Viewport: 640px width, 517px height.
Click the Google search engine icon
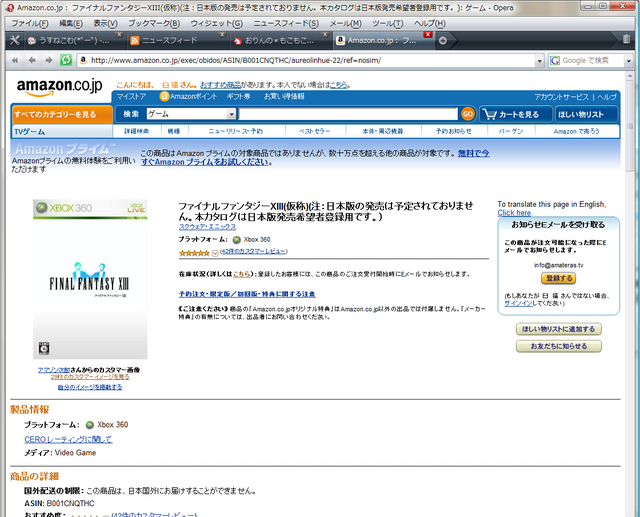pos(555,60)
